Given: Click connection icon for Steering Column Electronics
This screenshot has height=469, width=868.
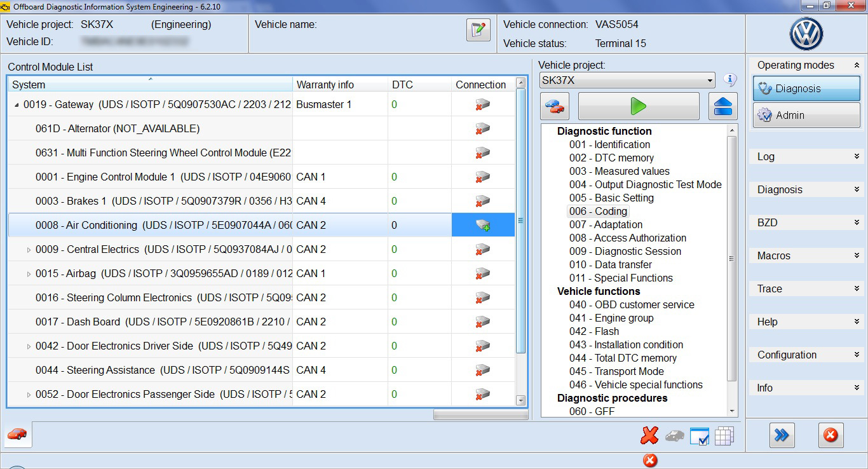Looking at the screenshot, I should pos(482,297).
